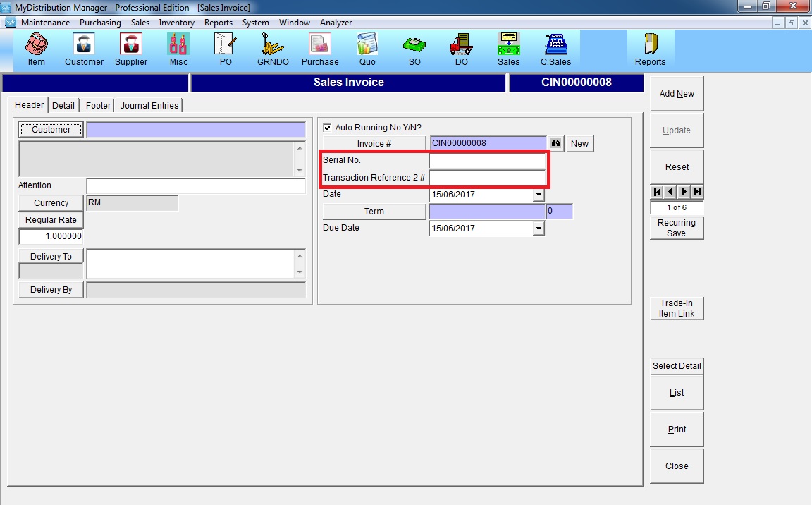Click the Serial No. input field
Viewport: 812px width, 505px height.
[x=487, y=161]
